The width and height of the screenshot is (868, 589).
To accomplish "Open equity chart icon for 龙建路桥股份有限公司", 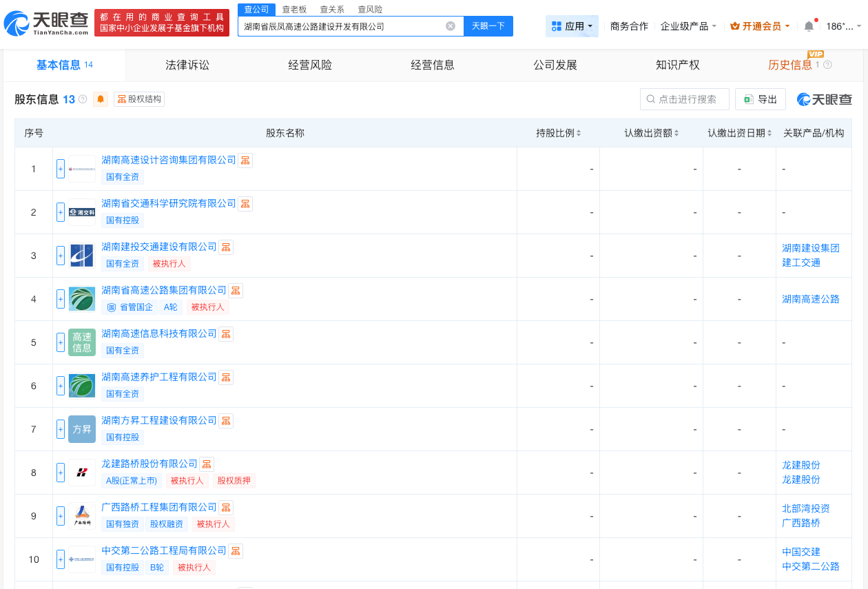I will [x=207, y=464].
